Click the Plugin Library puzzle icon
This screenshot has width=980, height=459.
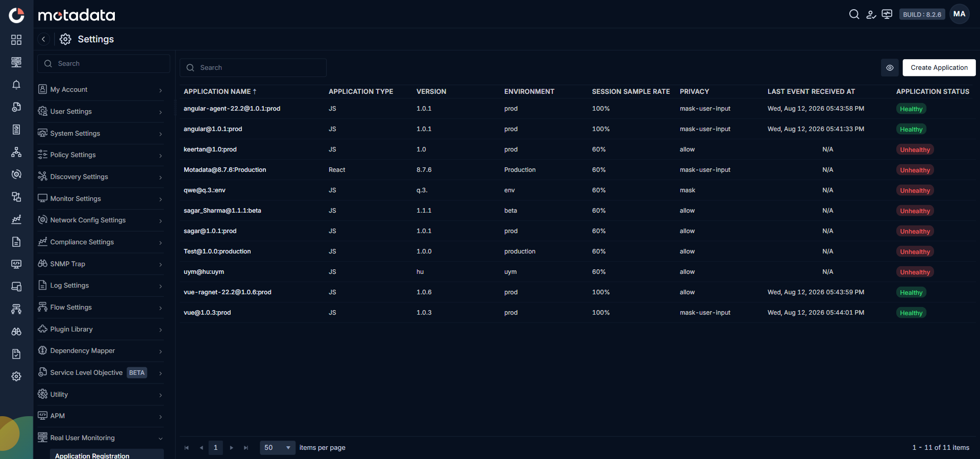pos(42,329)
